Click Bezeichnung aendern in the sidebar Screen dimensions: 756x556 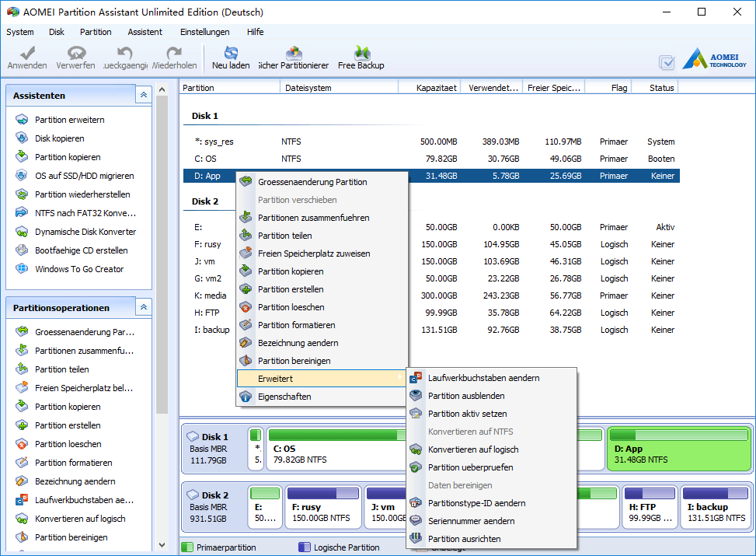(75, 481)
